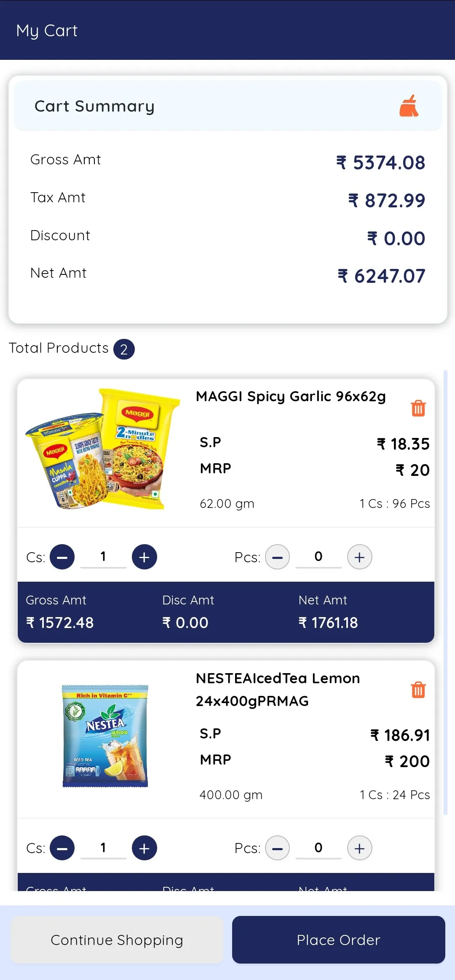The width and height of the screenshot is (455, 980).
Task: Delete NESTEA Iced Tea via trash icon
Action: tap(418, 690)
